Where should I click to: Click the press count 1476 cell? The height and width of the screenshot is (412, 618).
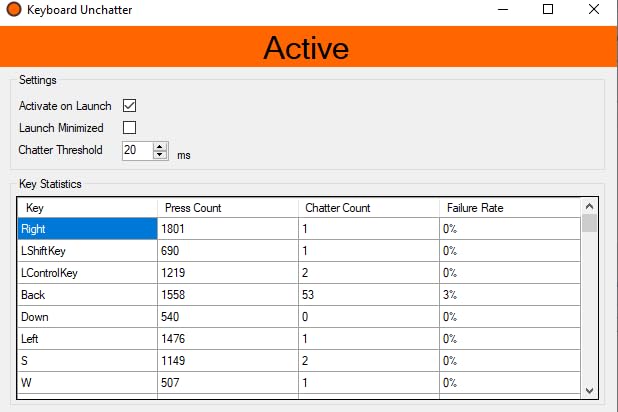[228, 339]
